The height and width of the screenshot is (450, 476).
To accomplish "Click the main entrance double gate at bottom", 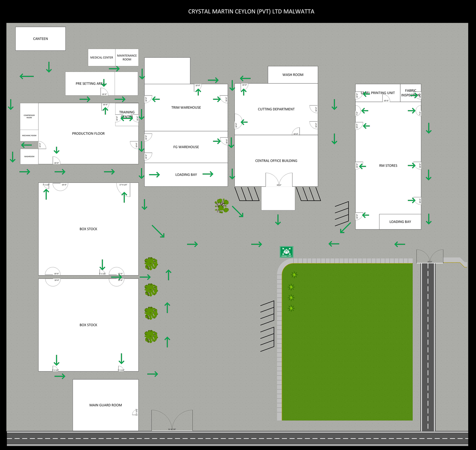I will [172, 420].
